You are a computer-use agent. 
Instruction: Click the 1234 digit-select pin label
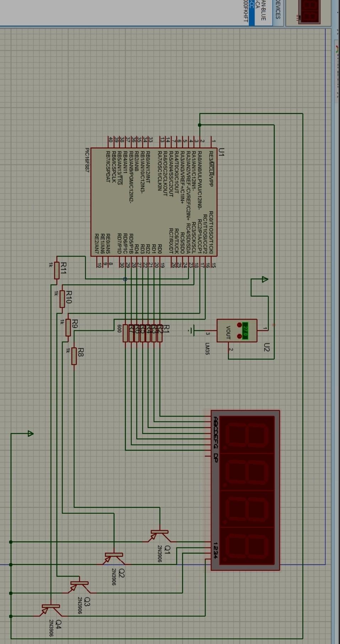[216, 550]
